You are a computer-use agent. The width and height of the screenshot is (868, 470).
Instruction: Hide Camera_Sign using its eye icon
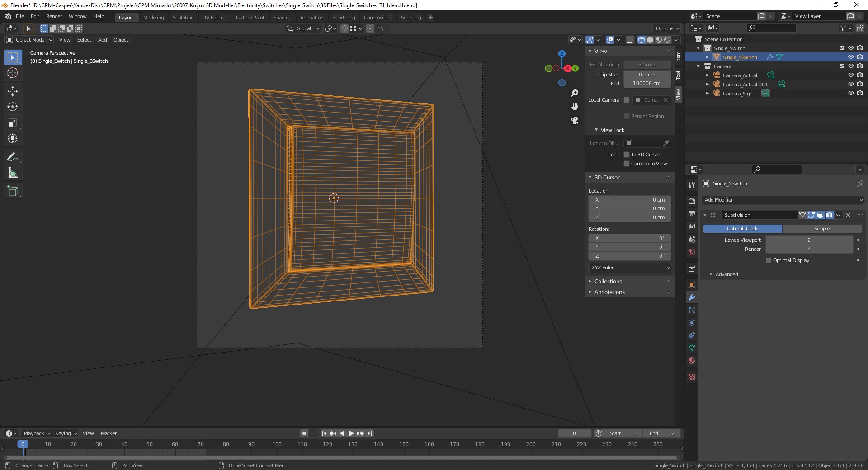(x=850, y=93)
